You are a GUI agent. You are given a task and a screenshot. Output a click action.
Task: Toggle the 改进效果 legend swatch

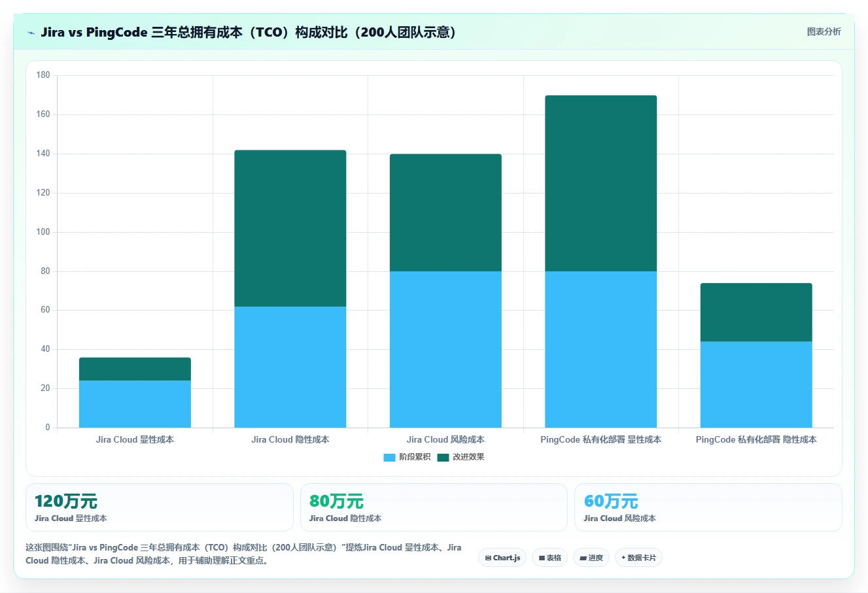click(443, 457)
